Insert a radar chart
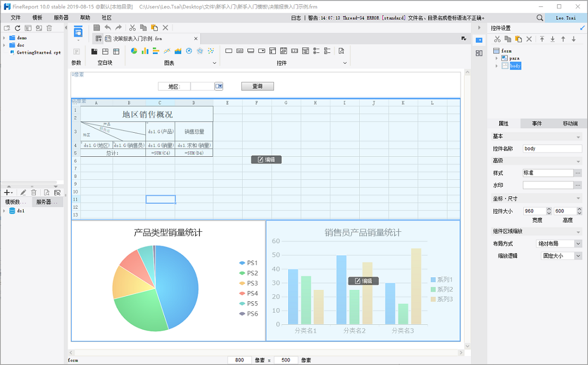Screen dimensions: 588x365 (200, 51)
